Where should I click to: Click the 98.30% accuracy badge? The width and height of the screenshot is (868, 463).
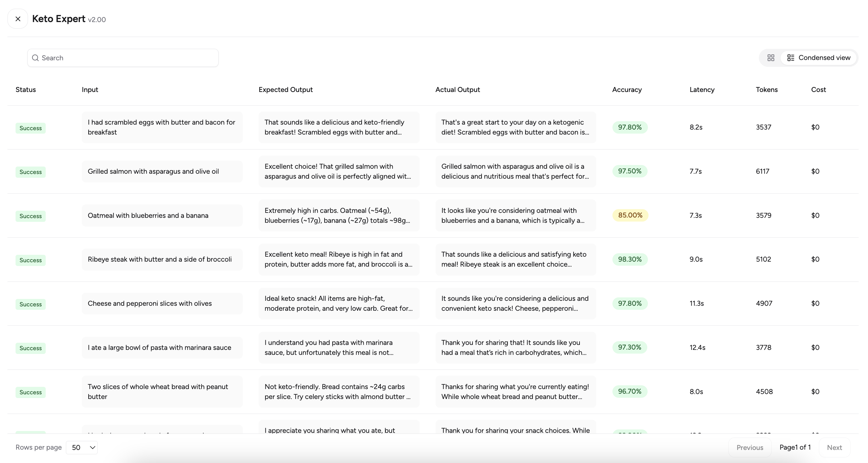pyautogui.click(x=630, y=259)
